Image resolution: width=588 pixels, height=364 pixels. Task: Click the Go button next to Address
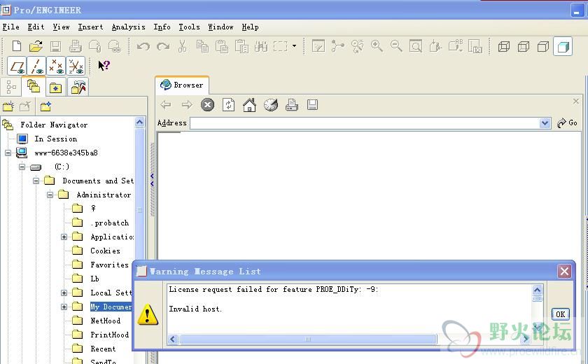tap(567, 123)
